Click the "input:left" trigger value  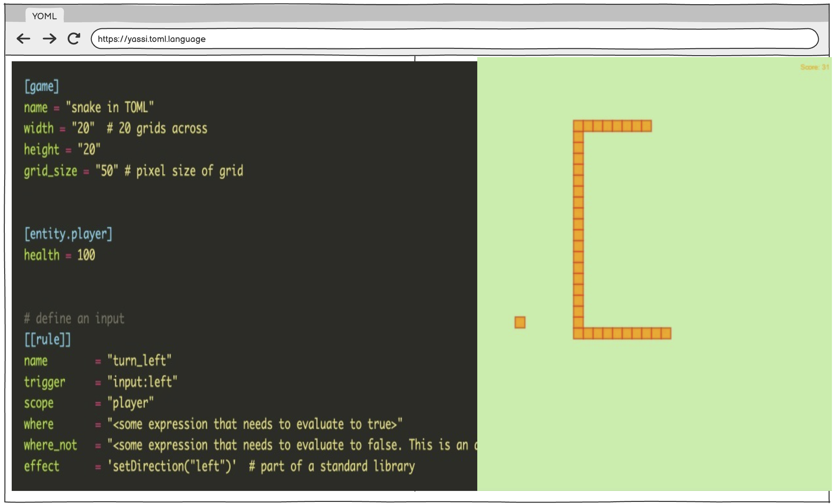pos(142,382)
